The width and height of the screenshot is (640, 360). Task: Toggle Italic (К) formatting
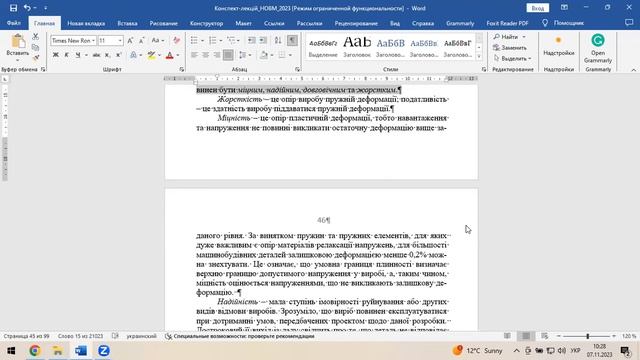(x=67, y=55)
